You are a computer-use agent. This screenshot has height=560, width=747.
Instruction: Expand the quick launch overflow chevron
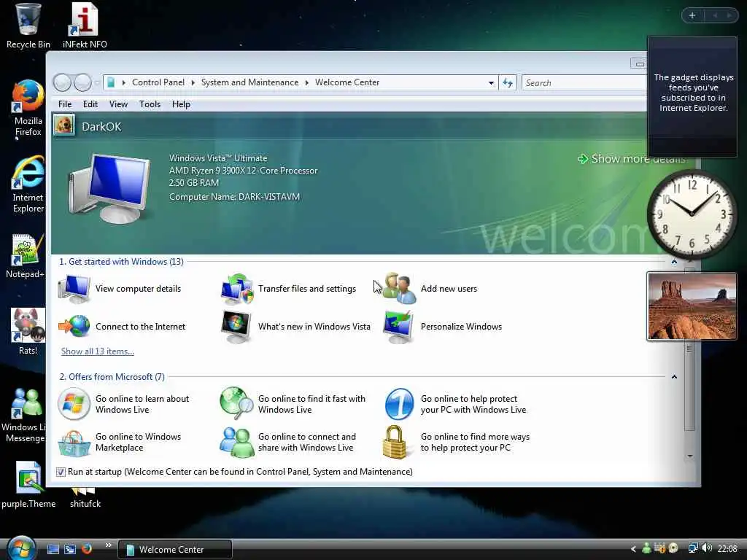pos(108,545)
